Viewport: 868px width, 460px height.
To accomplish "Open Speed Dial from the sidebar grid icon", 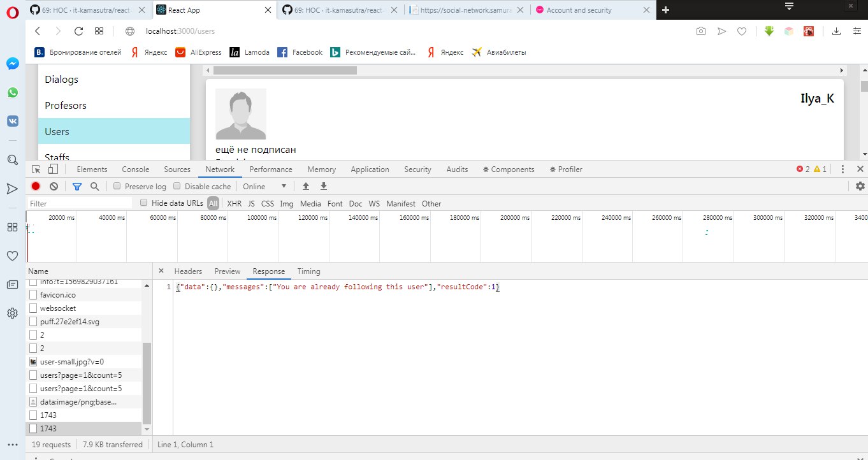I will [12, 227].
